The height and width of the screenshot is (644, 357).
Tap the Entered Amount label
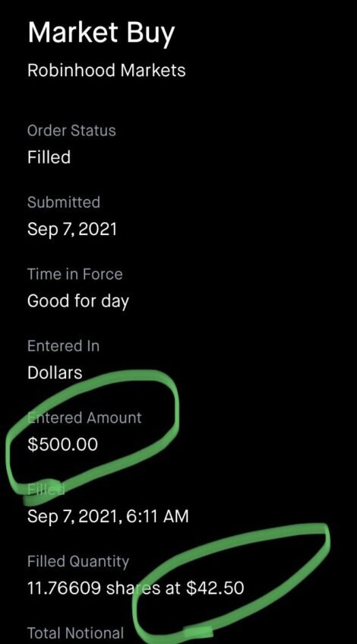coord(84,418)
